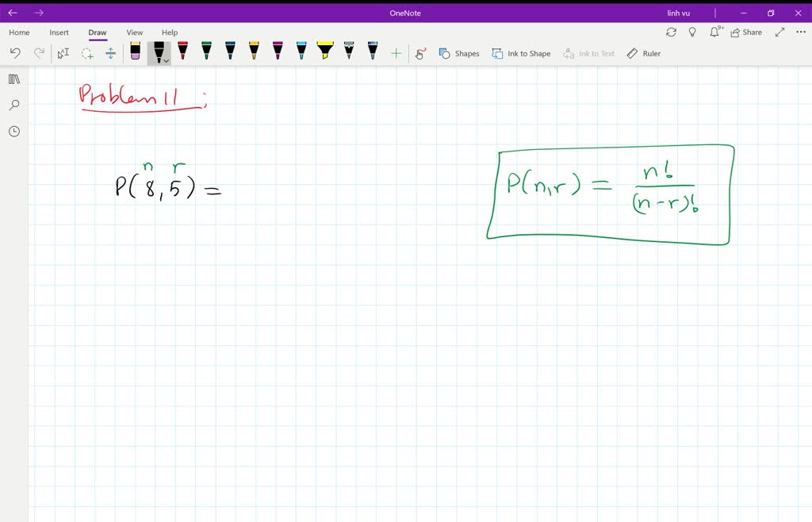Click the Undo arrow
This screenshot has height=522, width=812.
tap(15, 52)
